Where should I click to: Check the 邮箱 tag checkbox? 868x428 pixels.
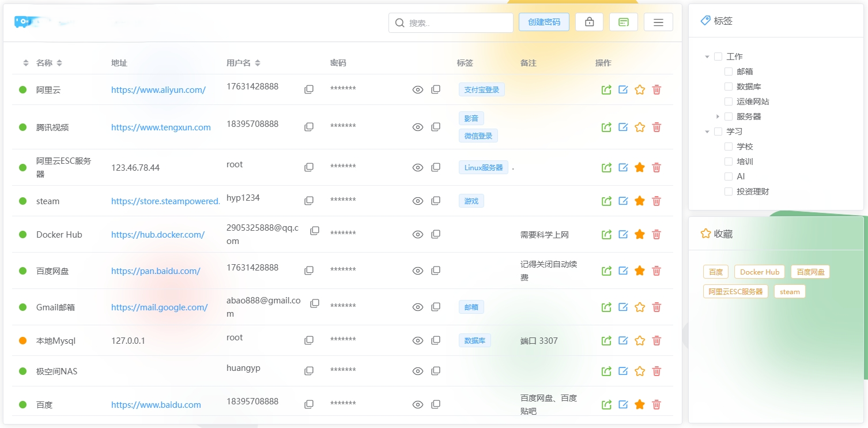click(729, 71)
